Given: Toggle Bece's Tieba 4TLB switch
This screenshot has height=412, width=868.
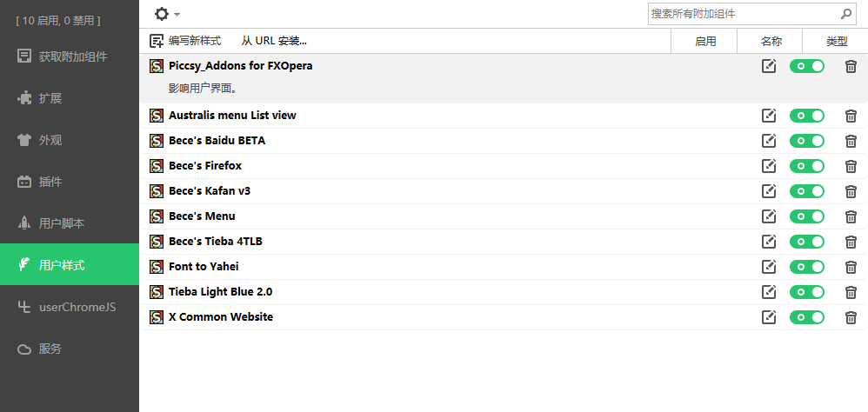Looking at the screenshot, I should (x=807, y=242).
